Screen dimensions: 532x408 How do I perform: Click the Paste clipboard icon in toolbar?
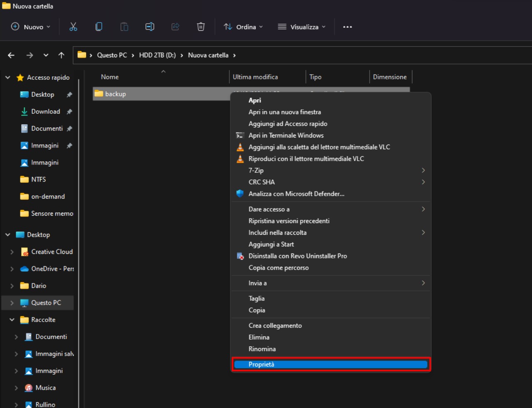(x=124, y=27)
